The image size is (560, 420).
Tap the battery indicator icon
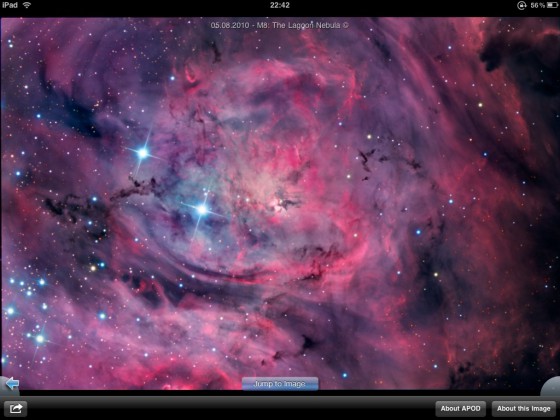(x=552, y=5)
